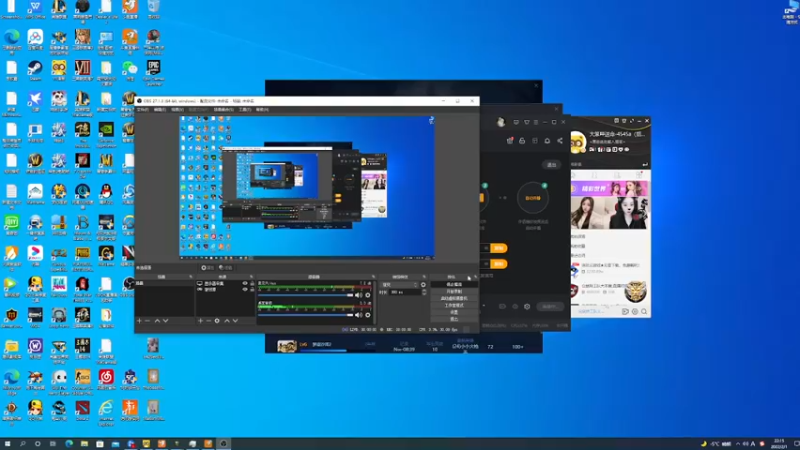Click bell notification icon in dark window
Viewport: 800px width, 450px height.
pyautogui.click(x=547, y=141)
